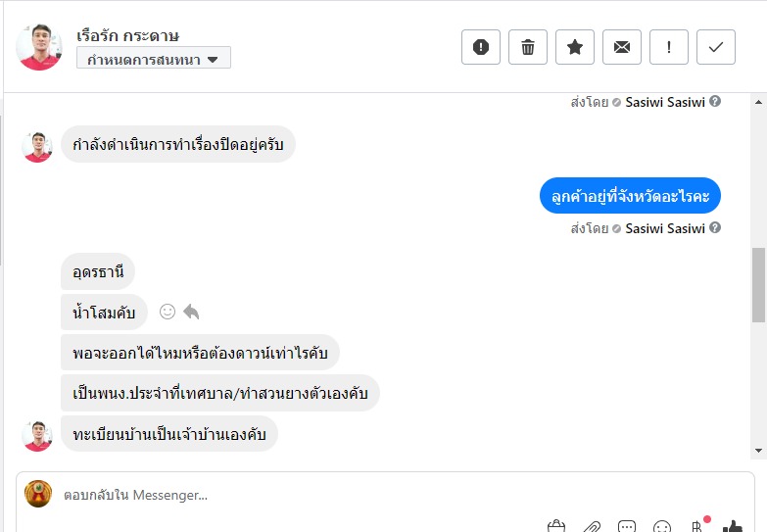Click the lower Sasiwi Sasiwi sender name

click(665, 228)
